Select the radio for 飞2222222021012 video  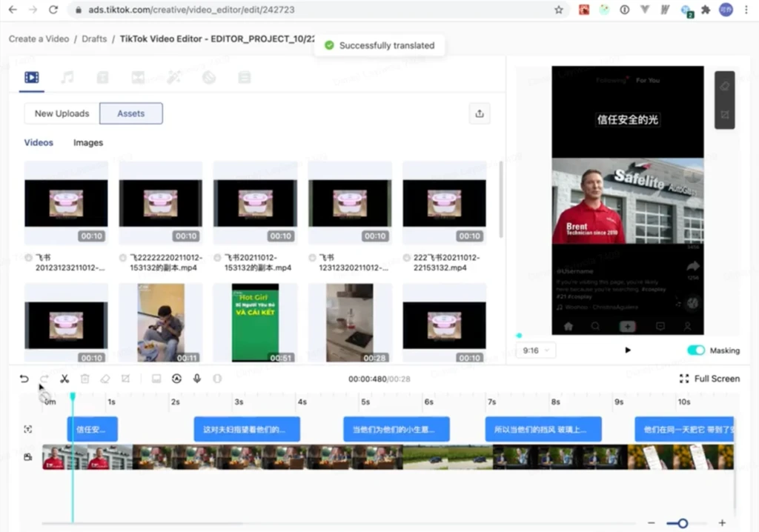[123, 258]
